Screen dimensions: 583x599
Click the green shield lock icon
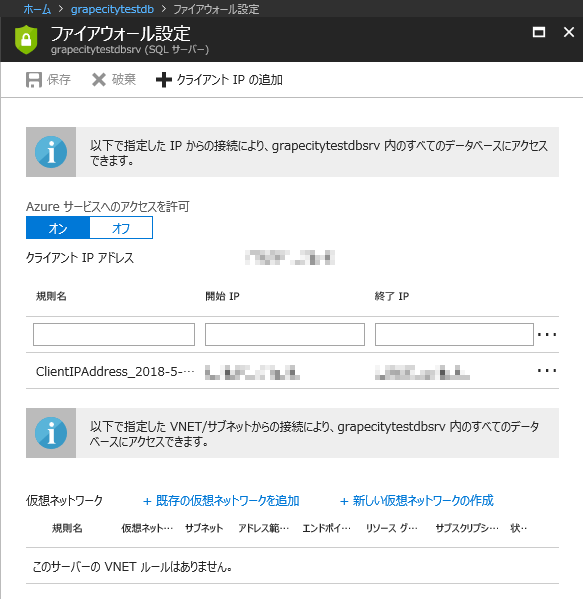coord(26,39)
